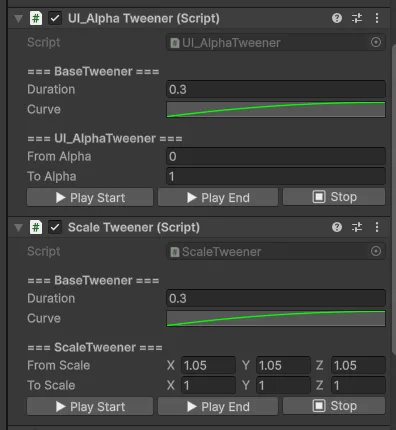This screenshot has width=396, height=430.
Task: Open presets for UI_Alpha Tweener component
Action: click(357, 18)
